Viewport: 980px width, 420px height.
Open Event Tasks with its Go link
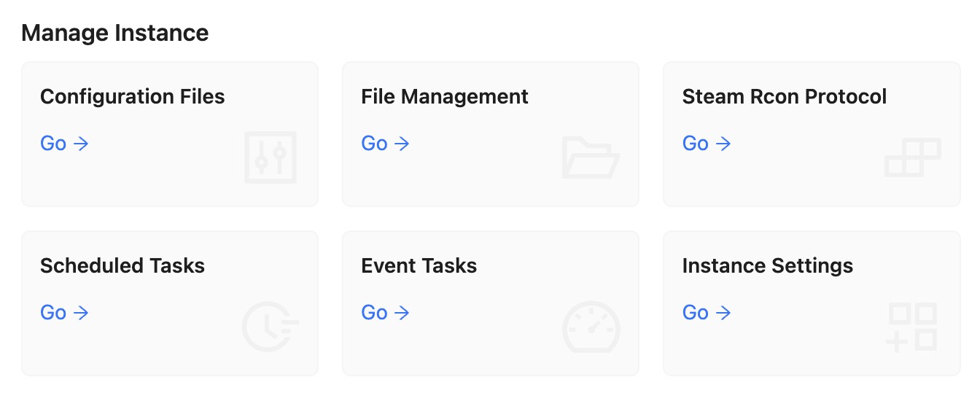pos(385,313)
